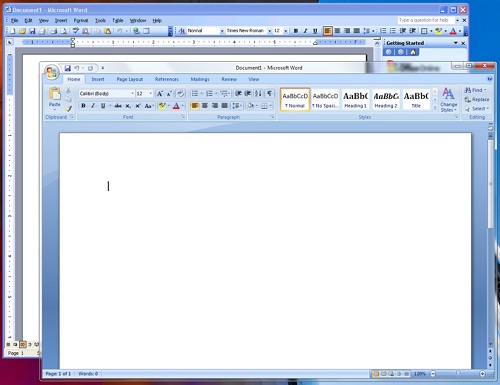
Task: Toggle Center alignment in ribbon Paragraph group
Action: (x=205, y=106)
